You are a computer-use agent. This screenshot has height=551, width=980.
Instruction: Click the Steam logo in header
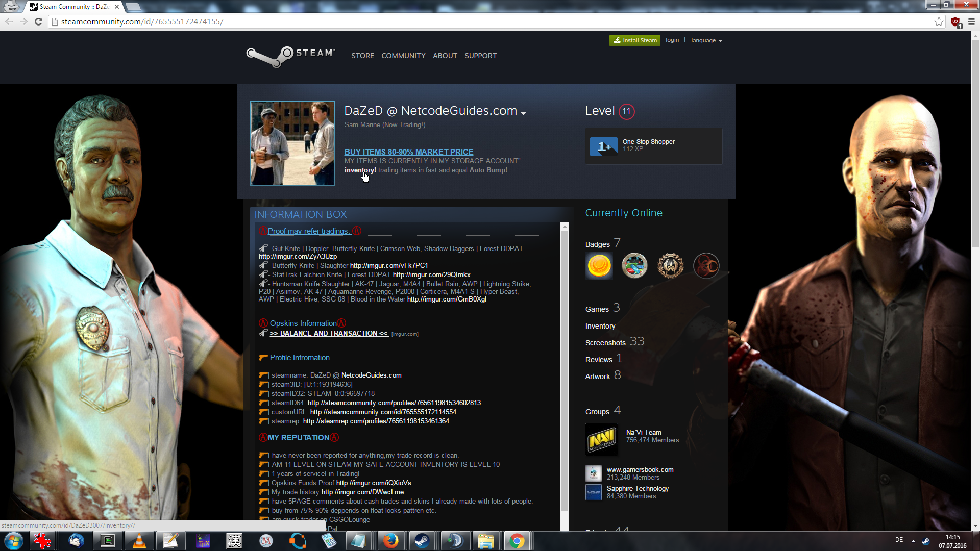[290, 56]
